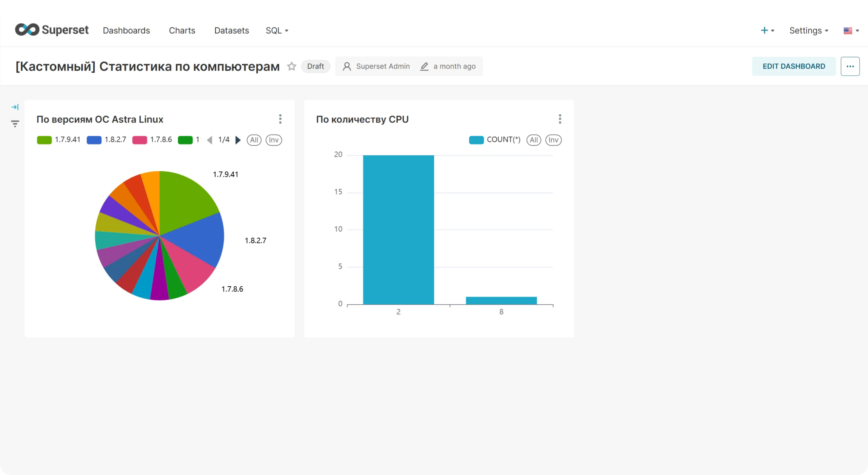Click the 'a month ago' modified text
This screenshot has height=475, width=868.
[454, 66]
